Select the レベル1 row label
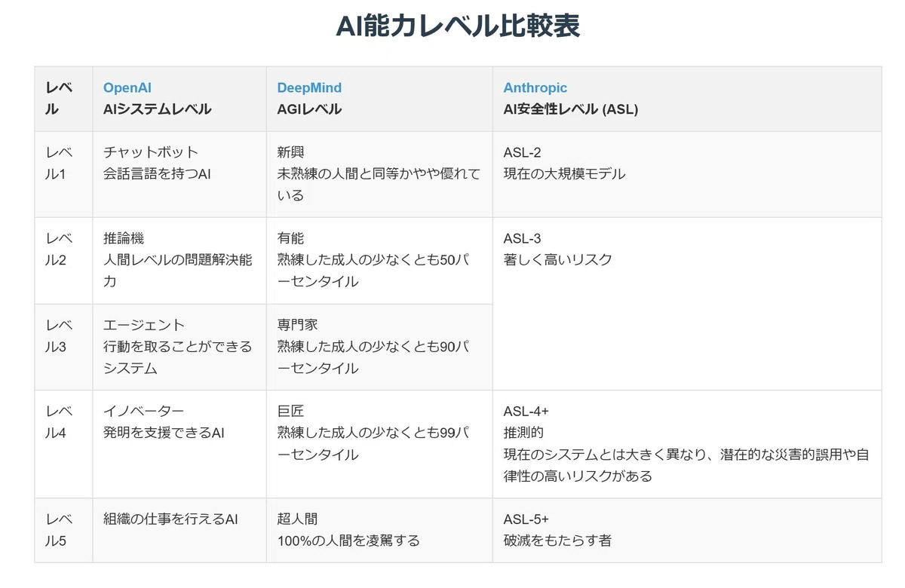This screenshot has height=588, width=905. tap(63, 174)
